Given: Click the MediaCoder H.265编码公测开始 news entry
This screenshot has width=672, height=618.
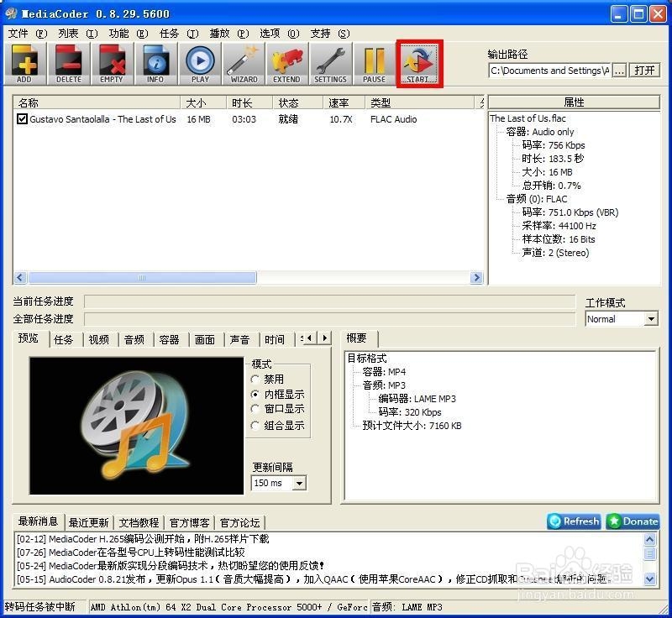Looking at the screenshot, I should pos(143,539).
